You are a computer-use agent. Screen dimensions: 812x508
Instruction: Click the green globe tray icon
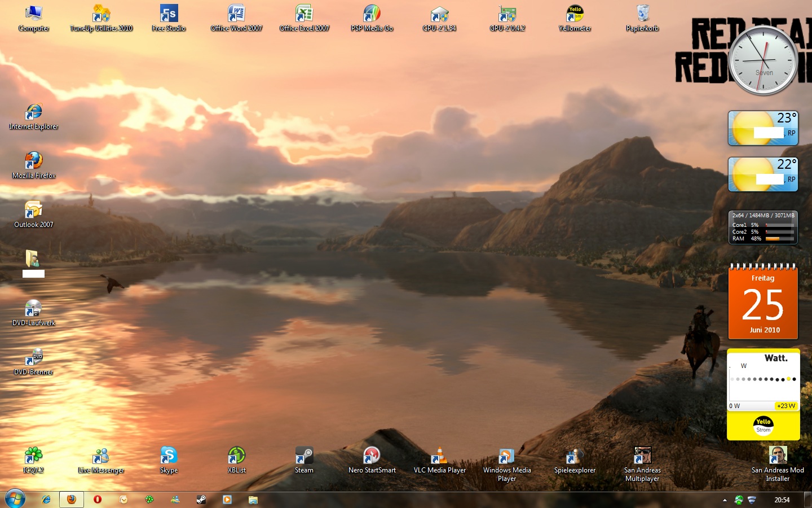[x=739, y=500]
